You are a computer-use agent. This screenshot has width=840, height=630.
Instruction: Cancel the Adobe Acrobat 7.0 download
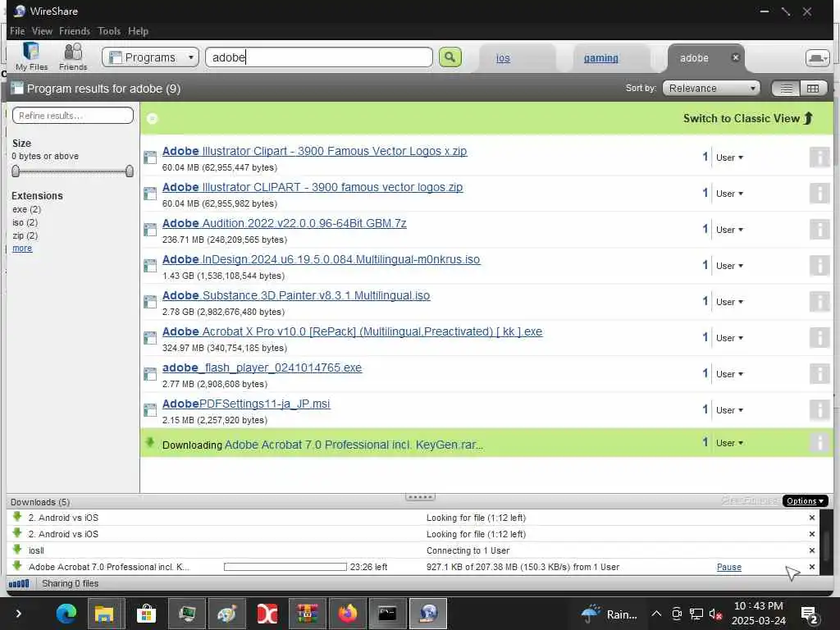(x=811, y=567)
